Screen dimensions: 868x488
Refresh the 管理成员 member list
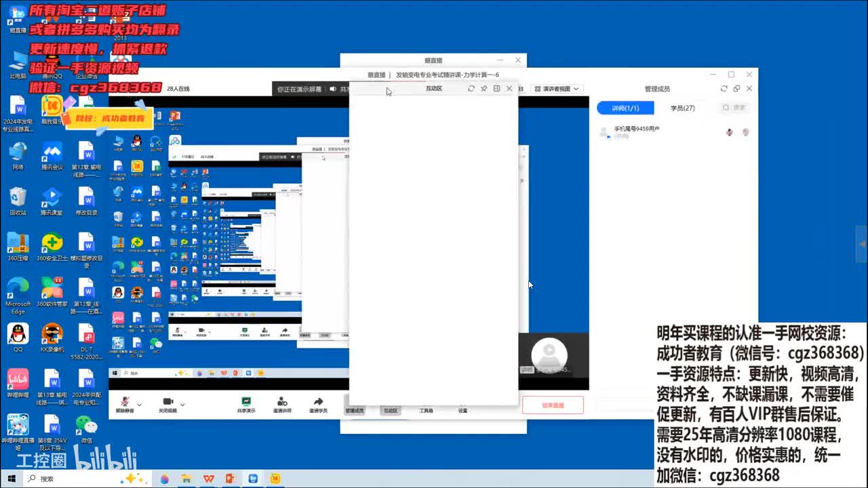(x=724, y=89)
